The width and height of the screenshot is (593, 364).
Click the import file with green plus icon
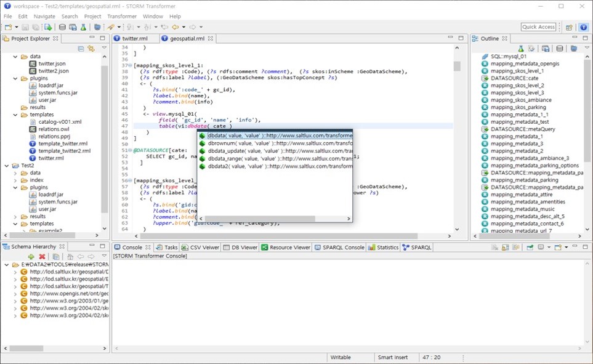point(48,27)
